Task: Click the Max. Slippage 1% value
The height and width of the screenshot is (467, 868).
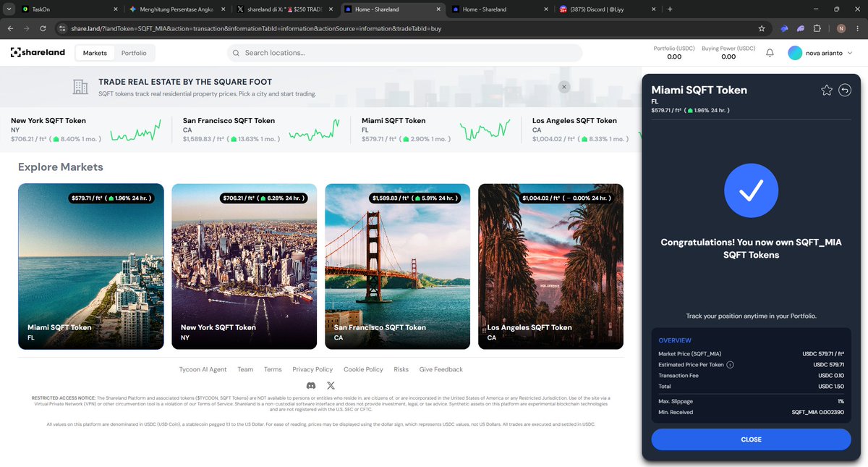Action: (841, 400)
